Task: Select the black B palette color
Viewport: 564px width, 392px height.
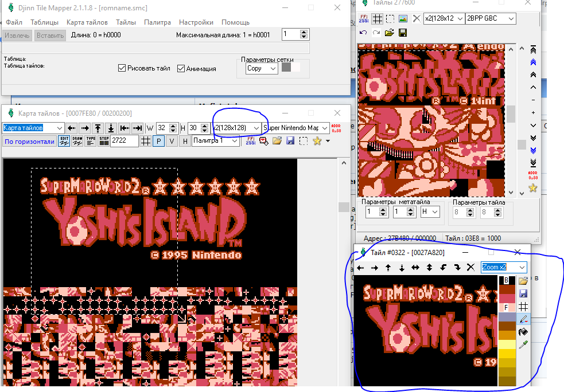Action: click(x=507, y=280)
